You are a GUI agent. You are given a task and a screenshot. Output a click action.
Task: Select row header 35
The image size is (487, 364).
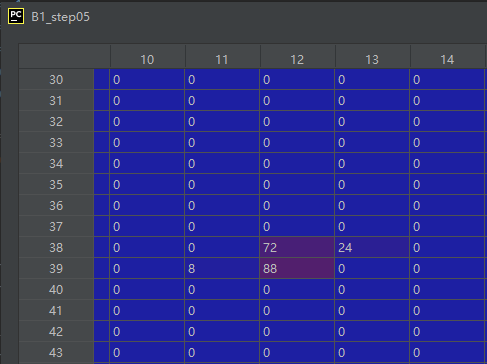click(56, 185)
